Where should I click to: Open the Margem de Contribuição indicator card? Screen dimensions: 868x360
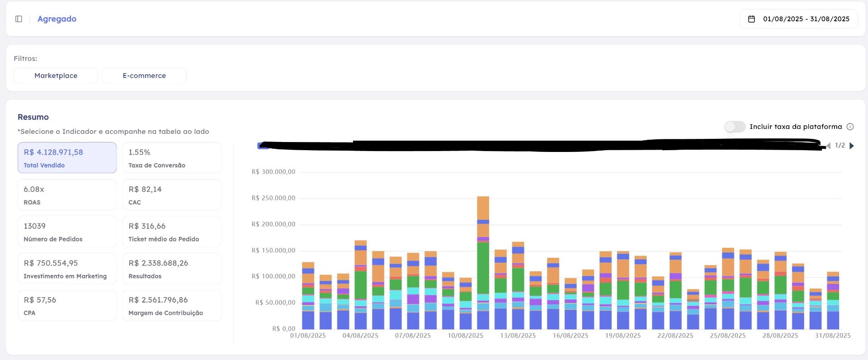pos(172,306)
